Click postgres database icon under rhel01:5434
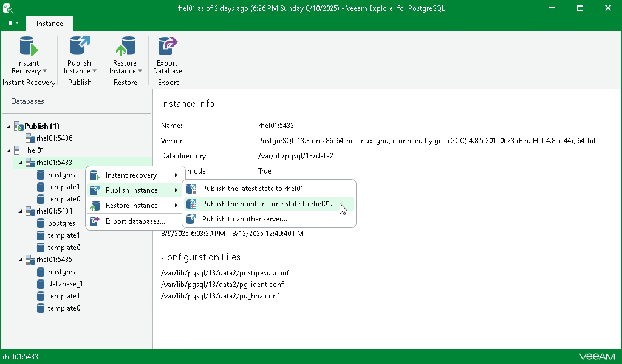Image resolution: width=622 pixels, height=364 pixels. pos(41,223)
